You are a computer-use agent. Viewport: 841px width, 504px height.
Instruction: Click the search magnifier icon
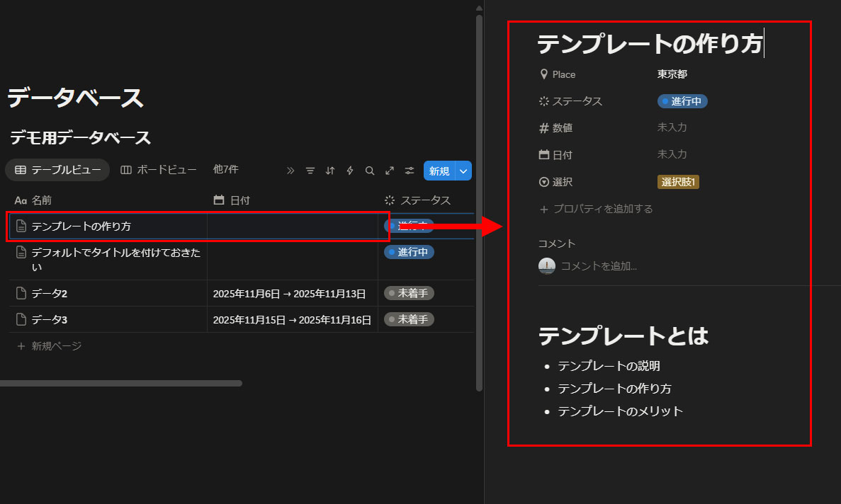(x=370, y=171)
